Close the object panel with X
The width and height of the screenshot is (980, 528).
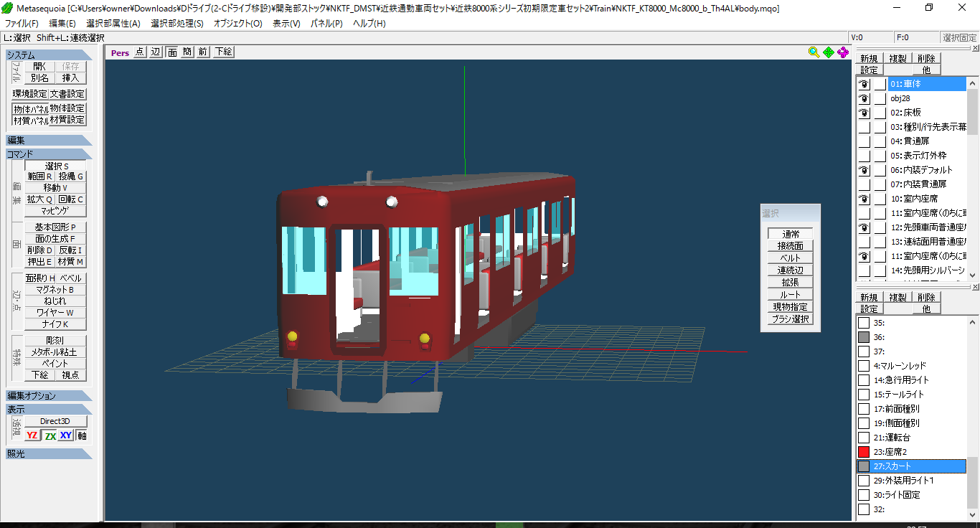coord(975,49)
